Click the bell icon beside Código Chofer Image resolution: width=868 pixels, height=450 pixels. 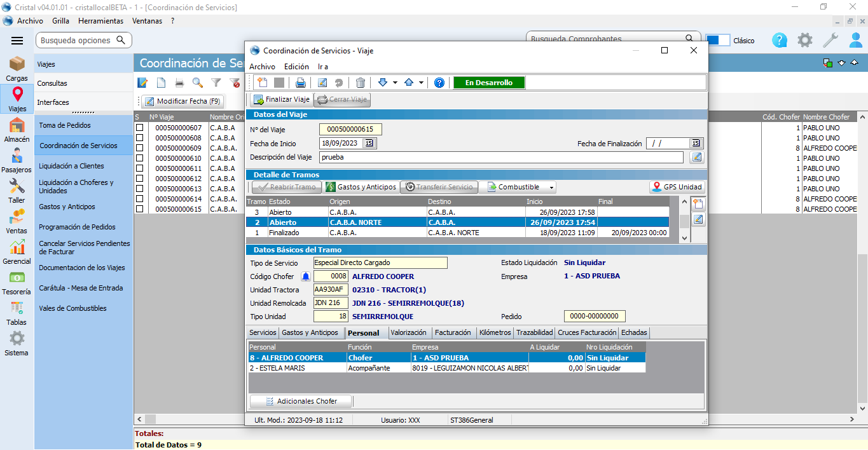[x=306, y=276]
